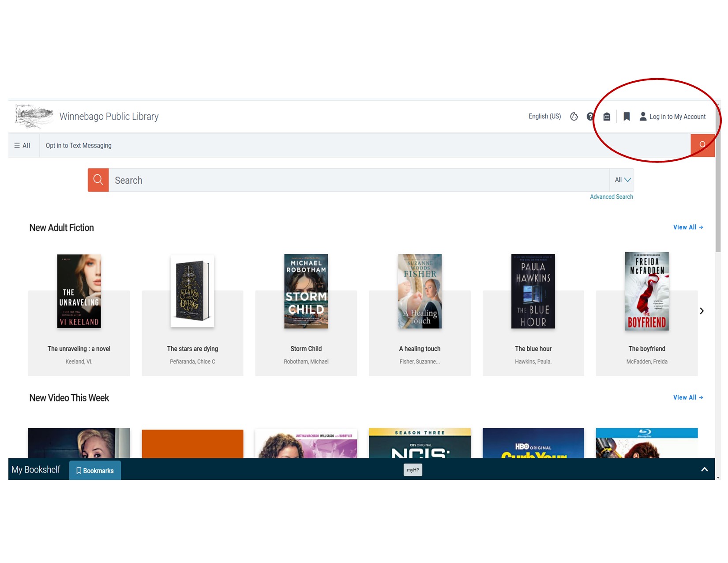Click the New Adult Fiction heading
The height and width of the screenshot is (563, 728).
tap(62, 228)
